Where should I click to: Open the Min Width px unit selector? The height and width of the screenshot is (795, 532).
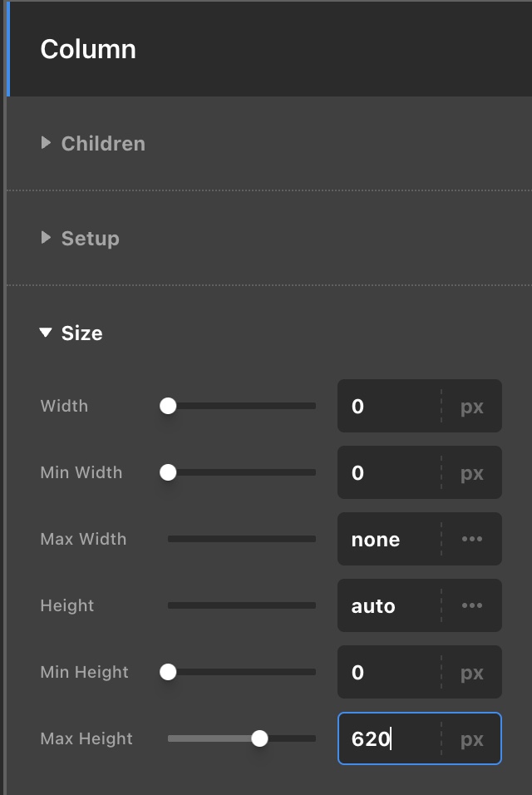coord(471,473)
